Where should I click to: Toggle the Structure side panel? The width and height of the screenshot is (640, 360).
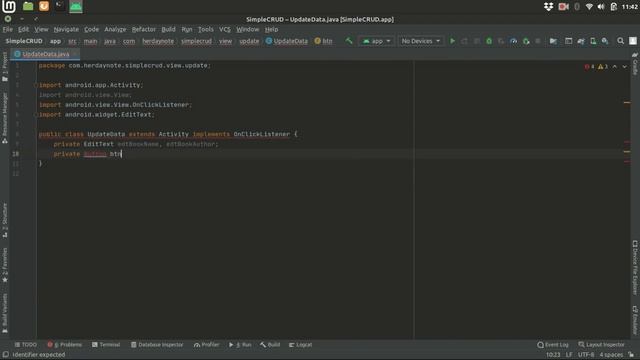pyautogui.click(x=5, y=220)
